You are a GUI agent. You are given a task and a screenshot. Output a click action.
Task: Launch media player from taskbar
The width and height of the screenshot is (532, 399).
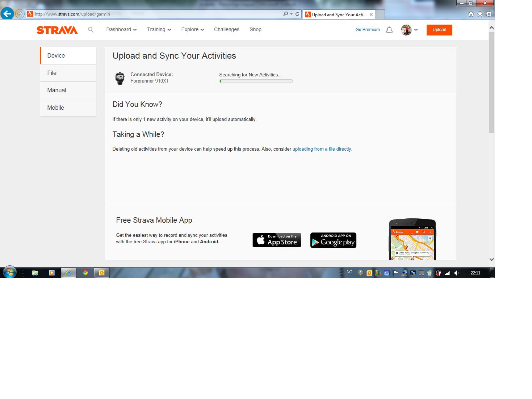point(52,273)
